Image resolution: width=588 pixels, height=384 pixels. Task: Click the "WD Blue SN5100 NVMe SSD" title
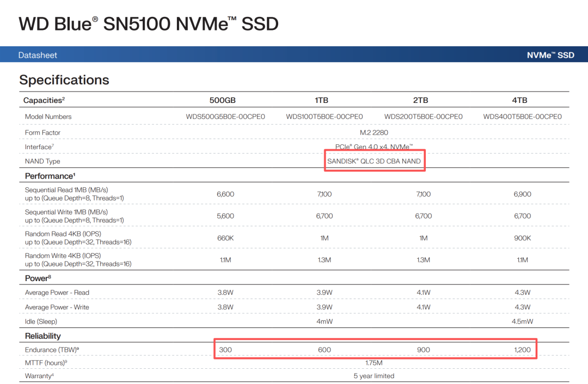[x=149, y=24]
